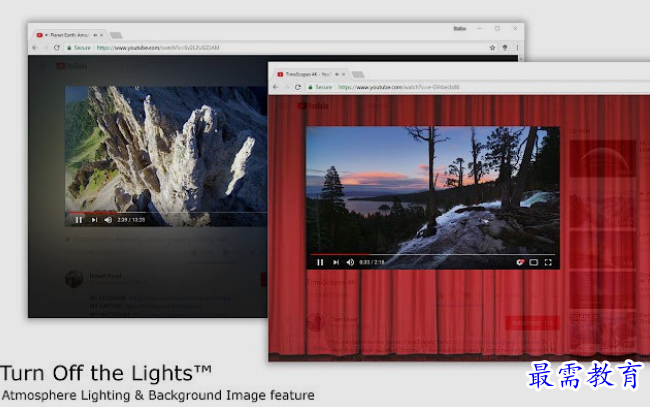Seek along the front window's red progress bar

432,254
